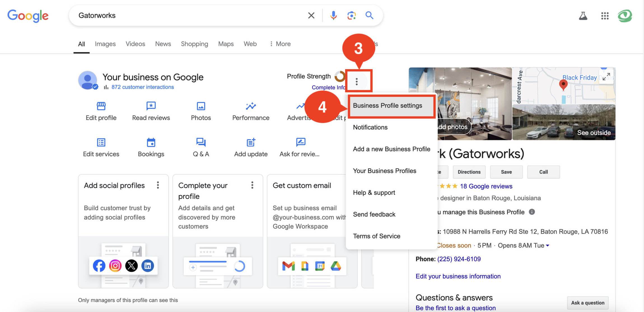
Task: Switch to the News tab
Action: [163, 44]
